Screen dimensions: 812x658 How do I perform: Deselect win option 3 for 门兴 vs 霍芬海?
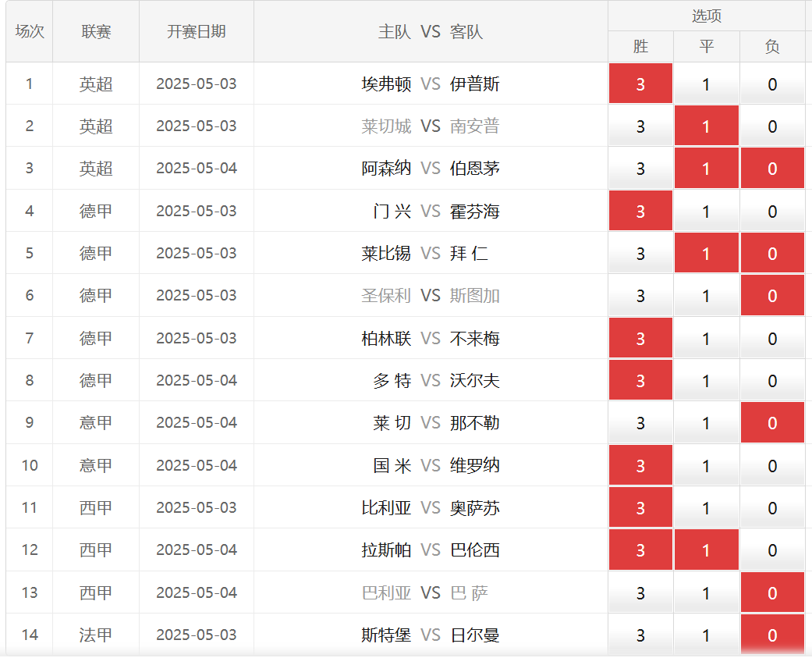(640, 211)
